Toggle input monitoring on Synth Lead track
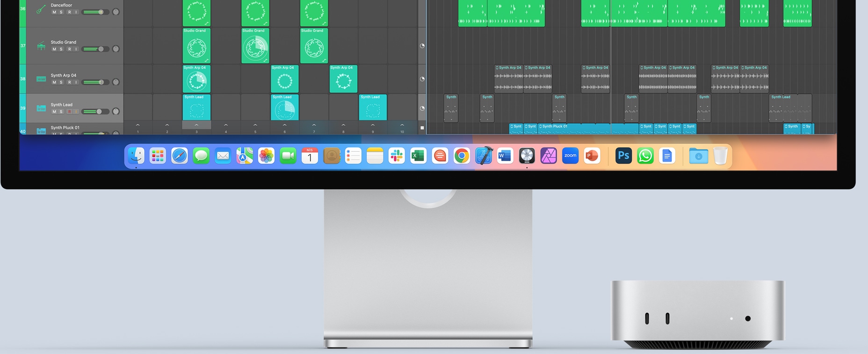Image resolution: width=868 pixels, height=354 pixels. (76, 112)
